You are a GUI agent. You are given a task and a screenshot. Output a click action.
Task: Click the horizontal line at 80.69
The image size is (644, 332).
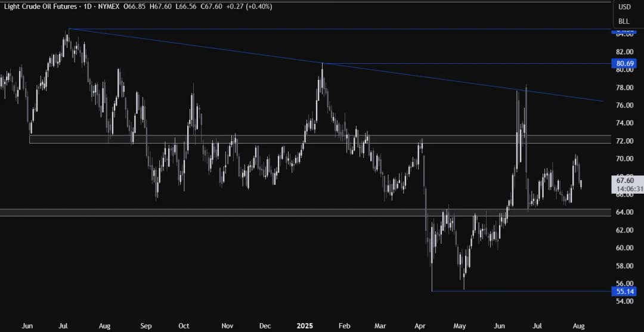pos(477,63)
